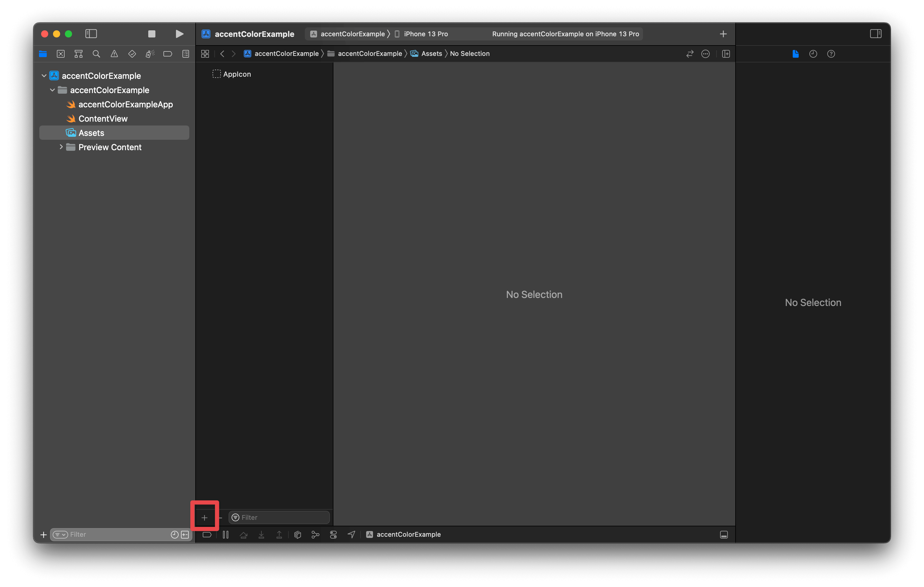Open the Issue navigator warning icon
The height and width of the screenshot is (587, 924).
[x=114, y=54]
